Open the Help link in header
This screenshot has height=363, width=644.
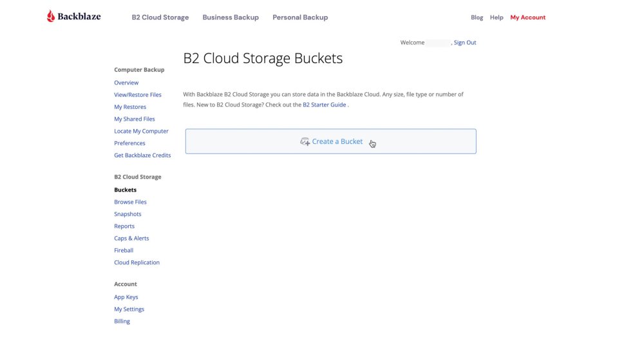(497, 17)
